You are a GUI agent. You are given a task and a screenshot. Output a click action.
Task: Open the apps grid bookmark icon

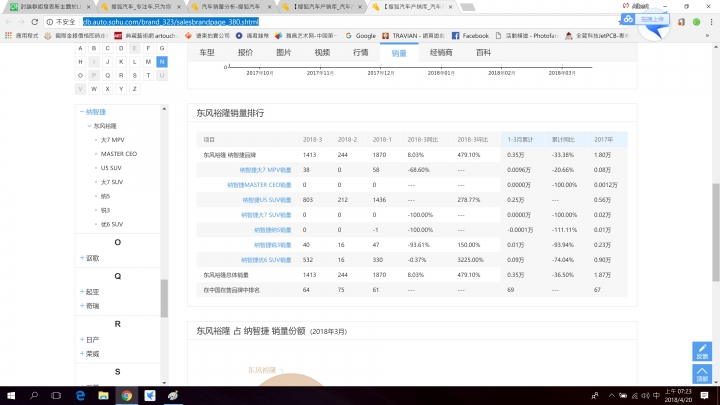point(8,35)
